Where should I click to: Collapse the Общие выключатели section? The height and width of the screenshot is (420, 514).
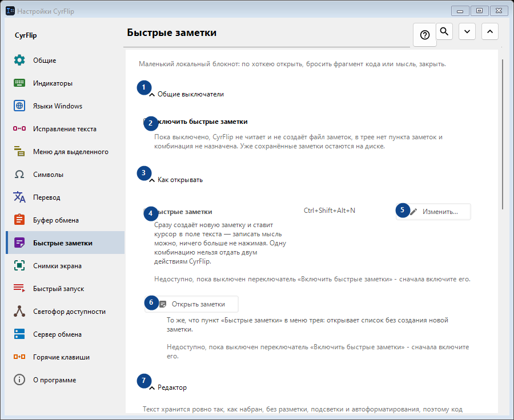(x=187, y=94)
